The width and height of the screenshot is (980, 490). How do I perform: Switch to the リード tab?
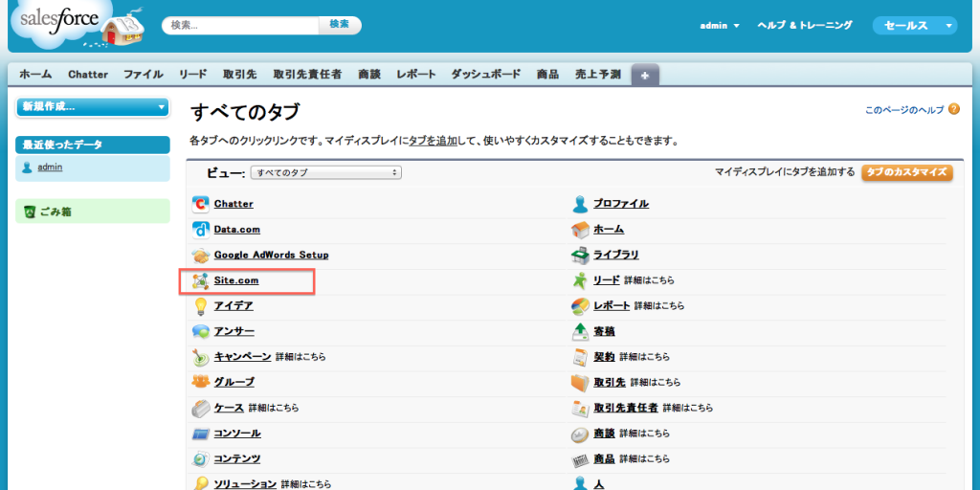pos(192,75)
